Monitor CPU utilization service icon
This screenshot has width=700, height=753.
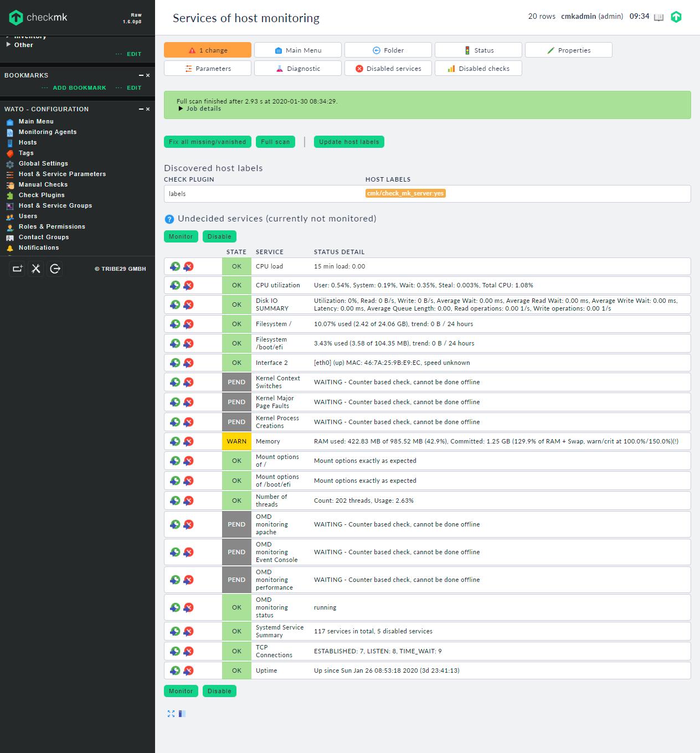[175, 285]
